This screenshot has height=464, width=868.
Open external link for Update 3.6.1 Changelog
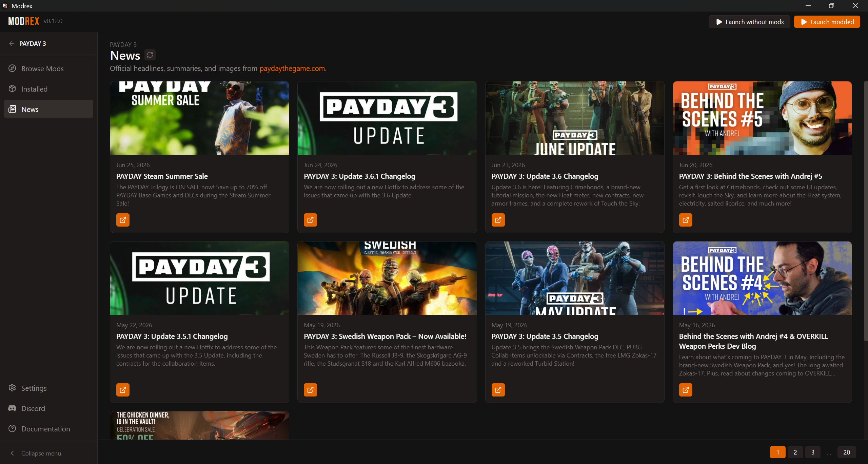(310, 220)
